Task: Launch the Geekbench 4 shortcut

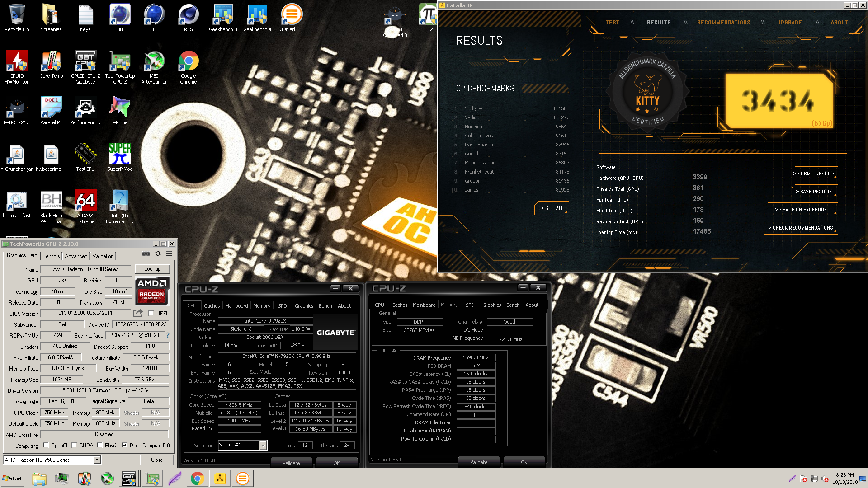Action: pyautogui.click(x=257, y=18)
